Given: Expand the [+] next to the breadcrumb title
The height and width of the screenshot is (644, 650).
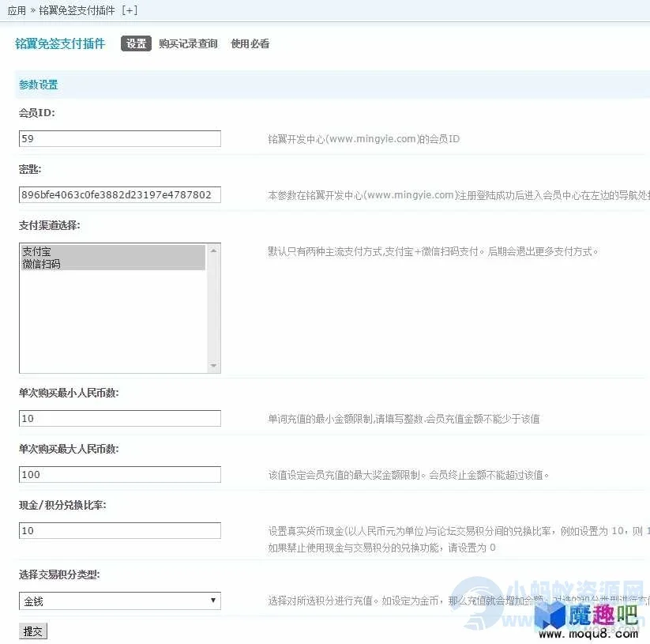Looking at the screenshot, I should [129, 11].
